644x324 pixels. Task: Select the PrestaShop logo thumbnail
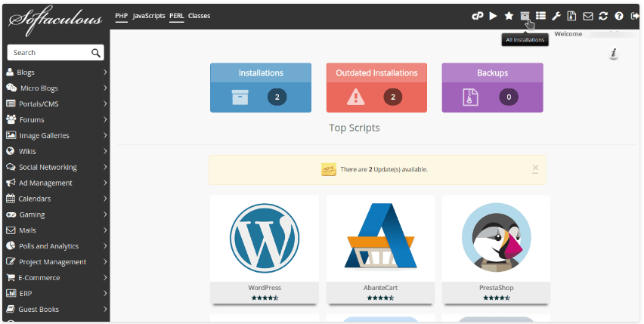point(496,237)
